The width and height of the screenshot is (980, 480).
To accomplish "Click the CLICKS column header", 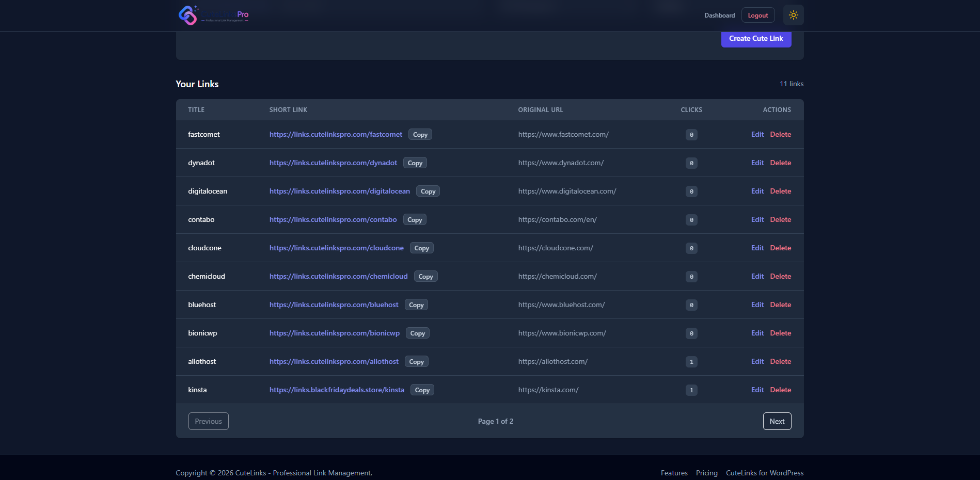I will [x=691, y=110].
